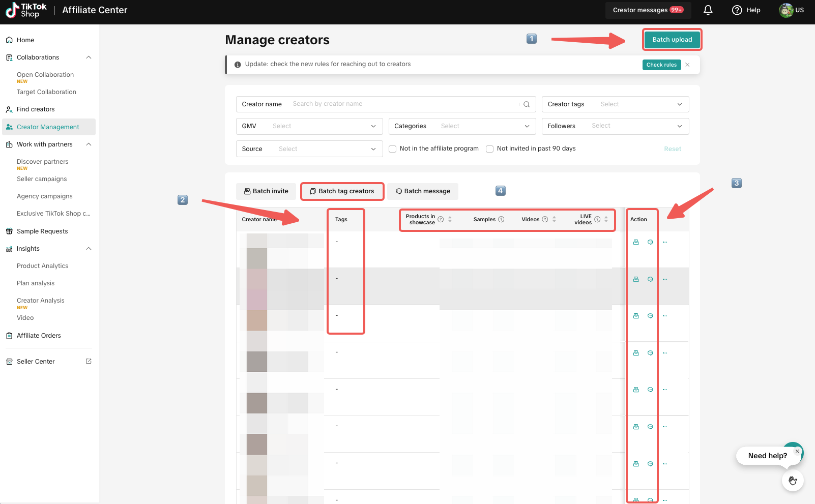Click the invite icon in first creator row
Image resolution: width=815 pixels, height=504 pixels.
pos(636,242)
